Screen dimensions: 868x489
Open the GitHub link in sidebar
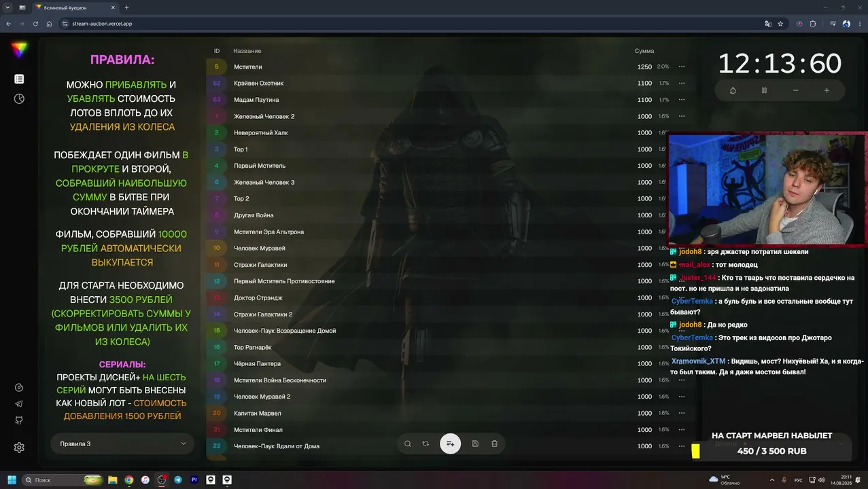point(19,420)
